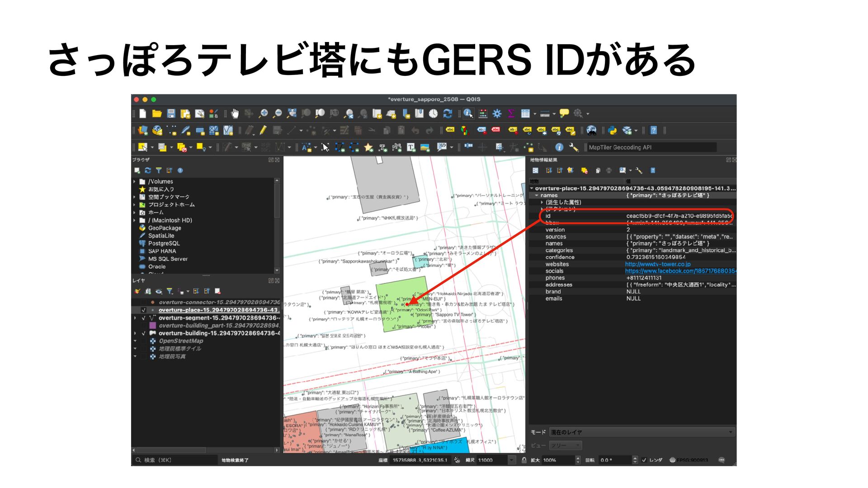Select GeoPackage in the browser panel
The image size is (868, 488).
[164, 228]
